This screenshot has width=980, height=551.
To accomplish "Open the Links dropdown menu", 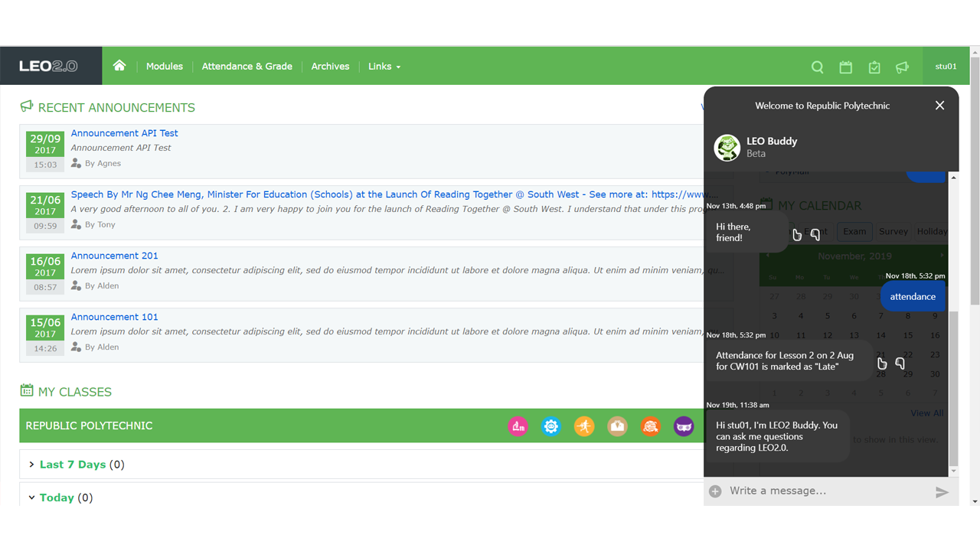I will coord(384,67).
